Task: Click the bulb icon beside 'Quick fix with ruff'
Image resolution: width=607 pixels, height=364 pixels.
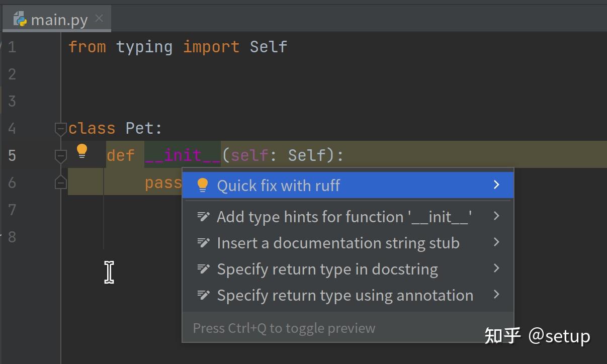Action: point(203,185)
